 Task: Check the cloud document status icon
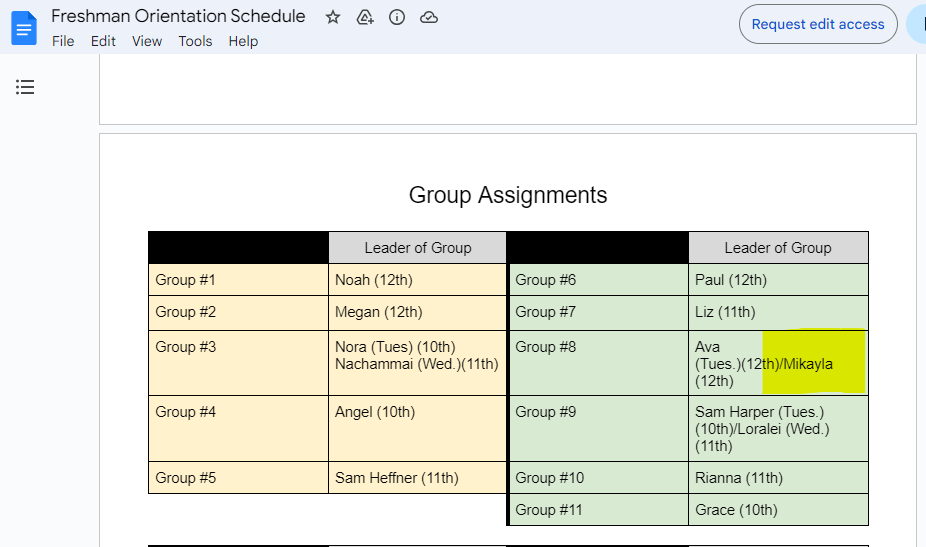coord(429,17)
